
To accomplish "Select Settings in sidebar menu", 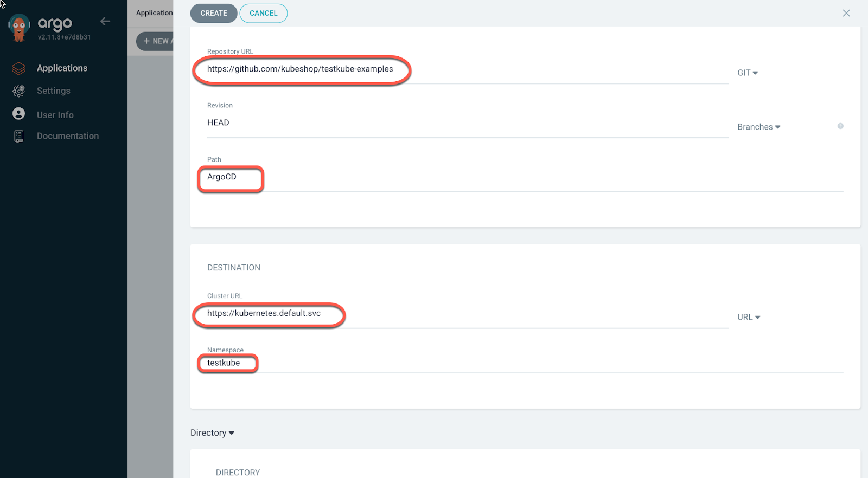I will (x=54, y=91).
